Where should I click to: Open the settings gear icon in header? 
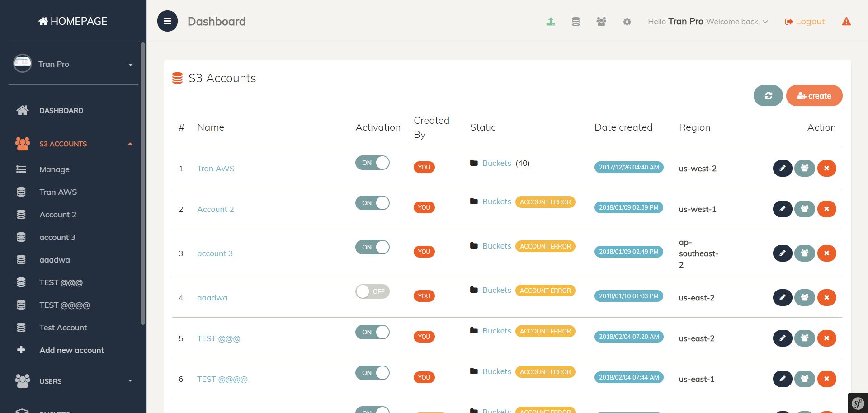click(x=627, y=21)
